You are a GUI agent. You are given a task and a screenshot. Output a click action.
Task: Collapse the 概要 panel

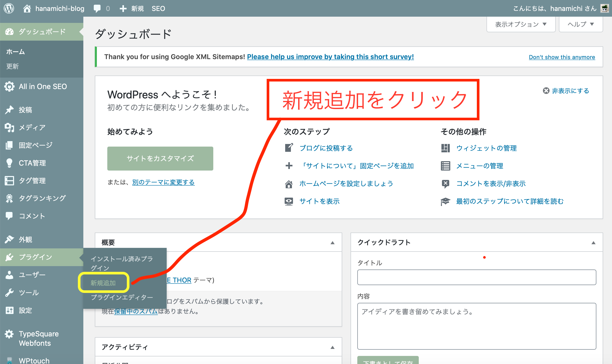[x=333, y=243]
